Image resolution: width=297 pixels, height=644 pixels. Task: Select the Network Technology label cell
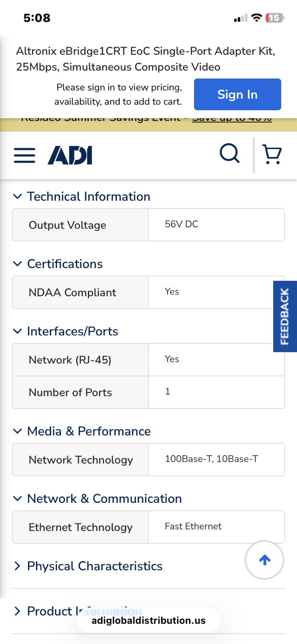pos(80,460)
